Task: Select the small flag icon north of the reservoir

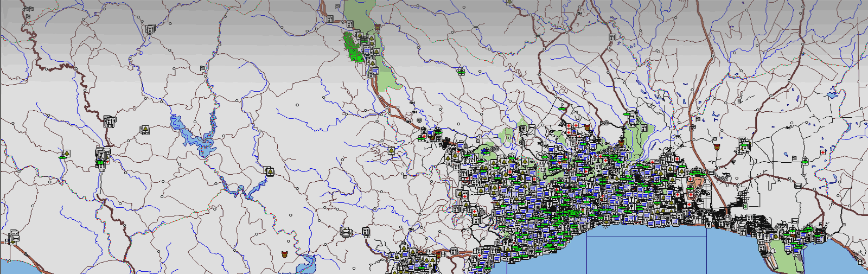Action: click(x=202, y=68)
